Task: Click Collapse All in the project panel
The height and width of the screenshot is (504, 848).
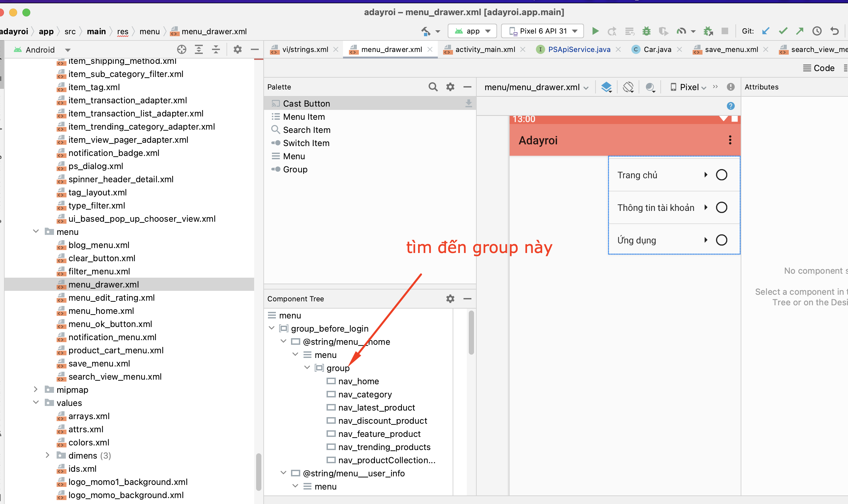Action: (216, 50)
